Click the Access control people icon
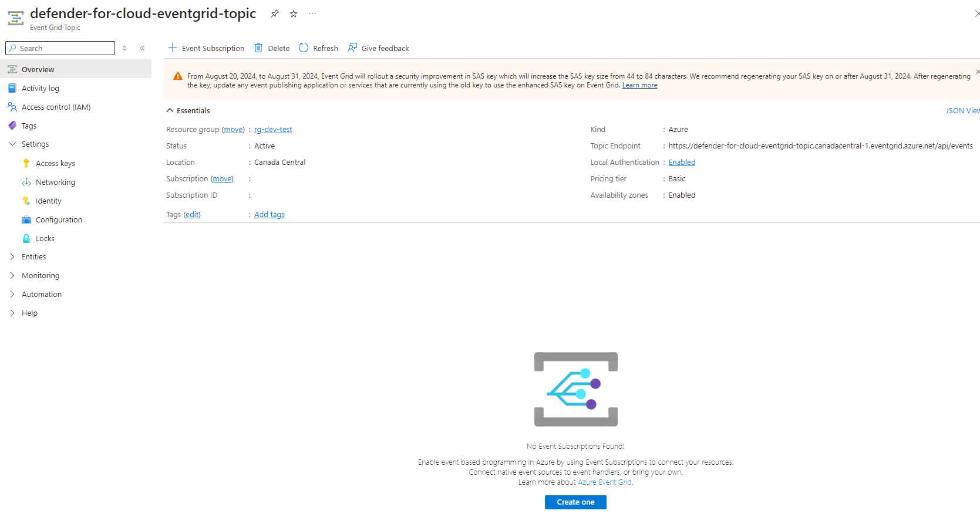The width and height of the screenshot is (980, 524). tap(12, 107)
